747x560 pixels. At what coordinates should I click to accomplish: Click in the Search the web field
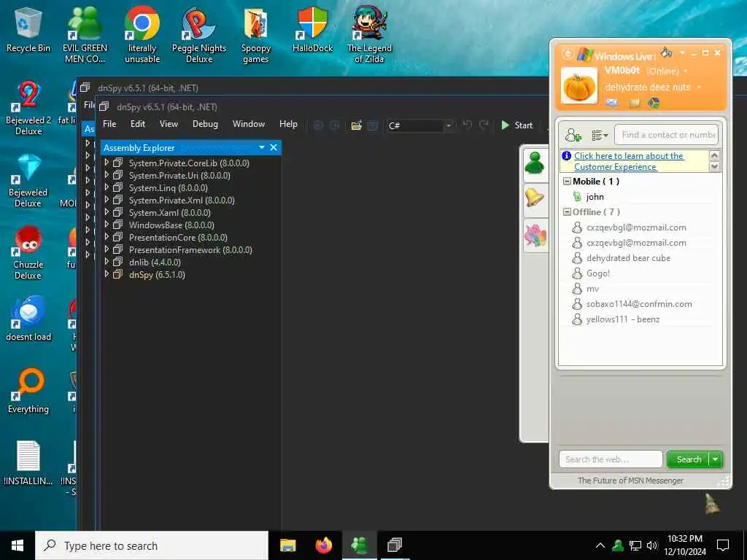(x=611, y=459)
